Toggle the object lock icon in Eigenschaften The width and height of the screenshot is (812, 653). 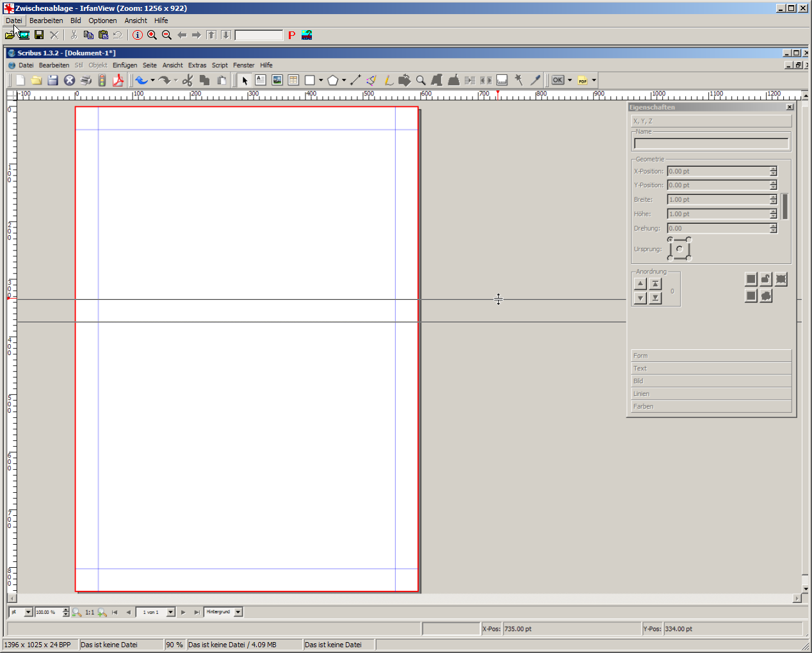point(766,279)
